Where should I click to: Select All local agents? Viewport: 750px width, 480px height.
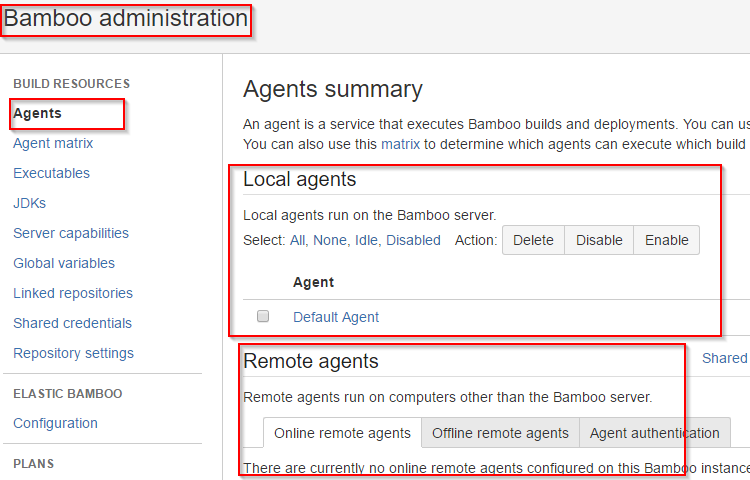pos(298,240)
